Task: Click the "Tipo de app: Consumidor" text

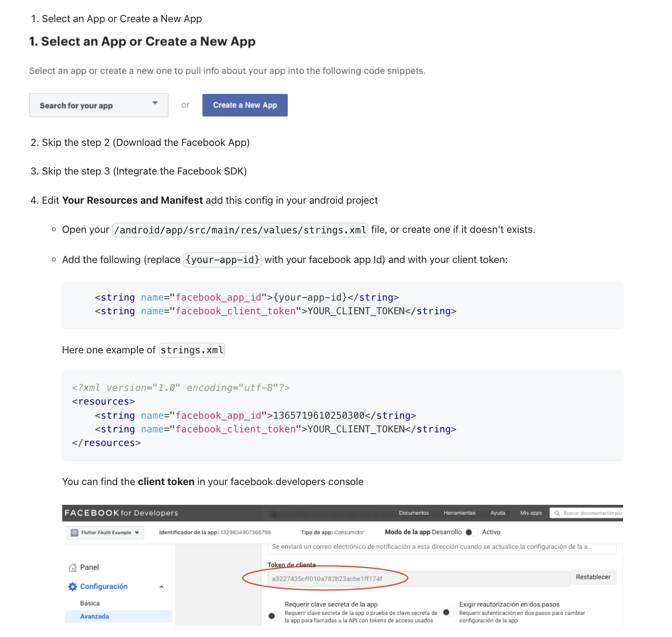Action: click(x=332, y=533)
